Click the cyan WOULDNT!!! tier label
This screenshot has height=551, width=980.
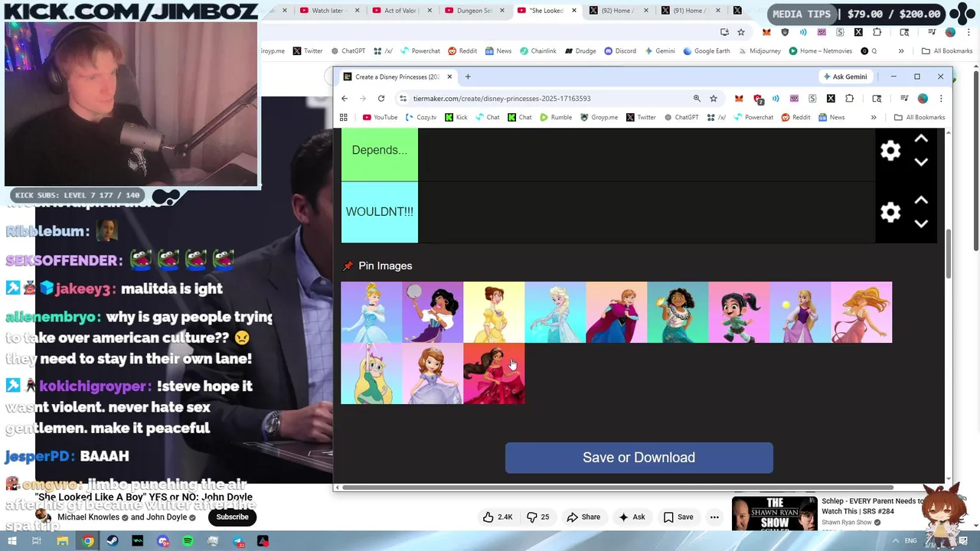pyautogui.click(x=380, y=212)
